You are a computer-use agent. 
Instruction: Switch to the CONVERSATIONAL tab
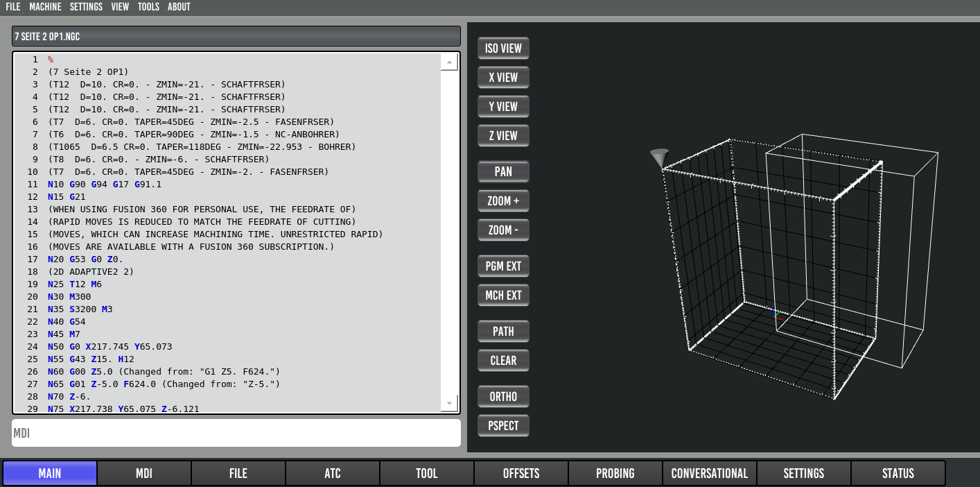tap(710, 473)
